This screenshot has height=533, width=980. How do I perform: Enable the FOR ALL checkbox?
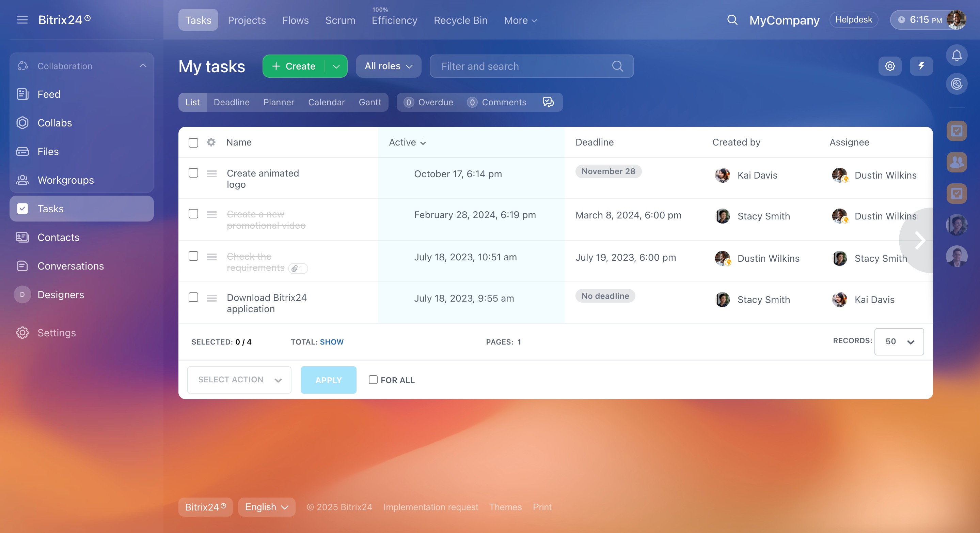coord(373,380)
